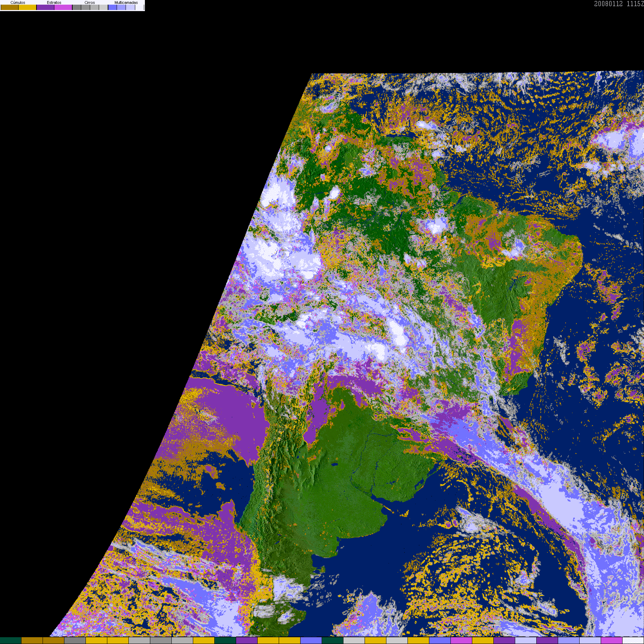Pick the pale lavender Multicamadas legend swatch
The image size is (644, 644).
(130, 8)
